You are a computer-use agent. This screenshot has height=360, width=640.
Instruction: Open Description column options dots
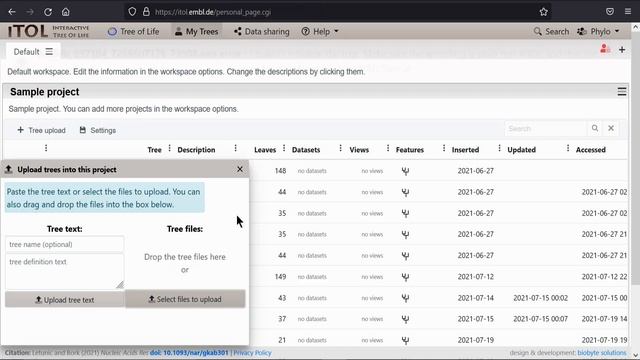point(236,148)
